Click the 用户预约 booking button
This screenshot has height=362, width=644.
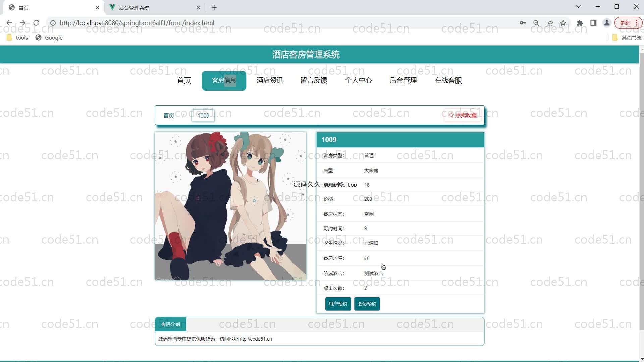(x=338, y=304)
